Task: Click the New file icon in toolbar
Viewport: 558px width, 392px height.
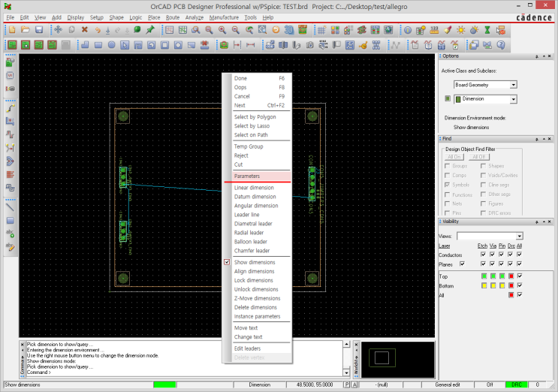Action: [11, 30]
